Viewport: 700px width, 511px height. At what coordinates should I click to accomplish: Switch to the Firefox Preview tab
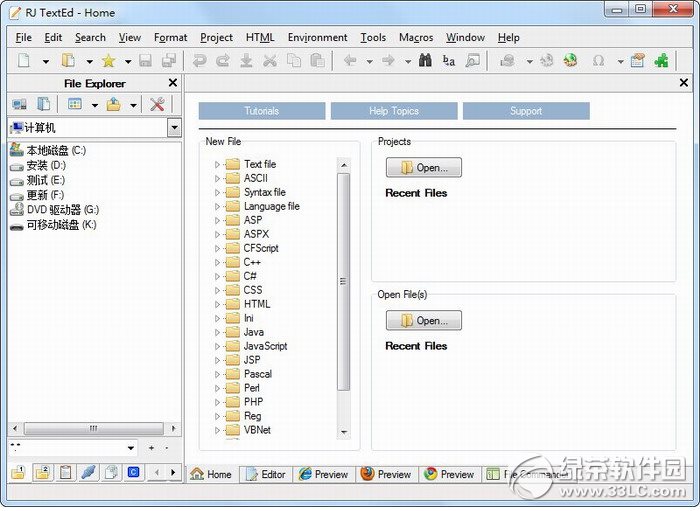[x=387, y=474]
